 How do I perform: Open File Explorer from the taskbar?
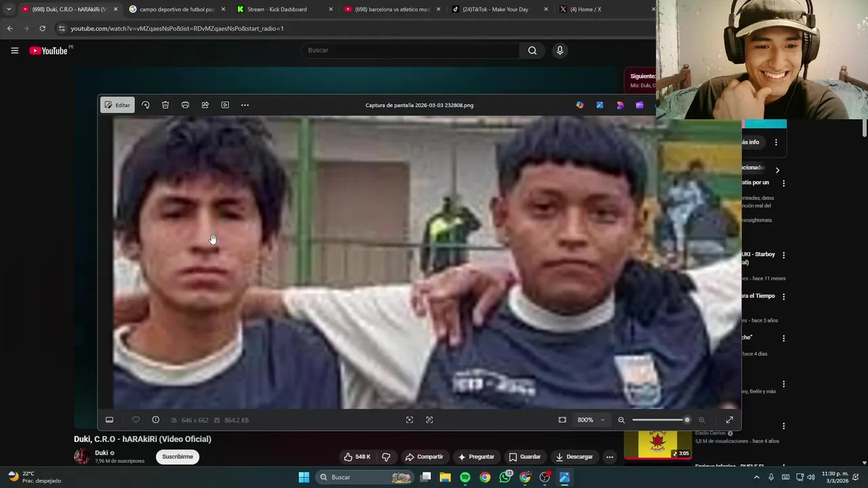pyautogui.click(x=445, y=477)
